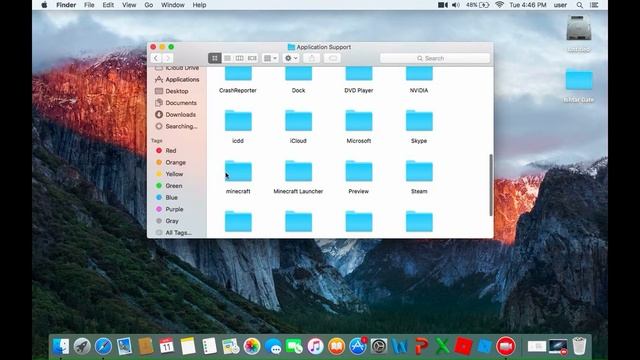
Task: Open the Window menu
Action: click(173, 5)
